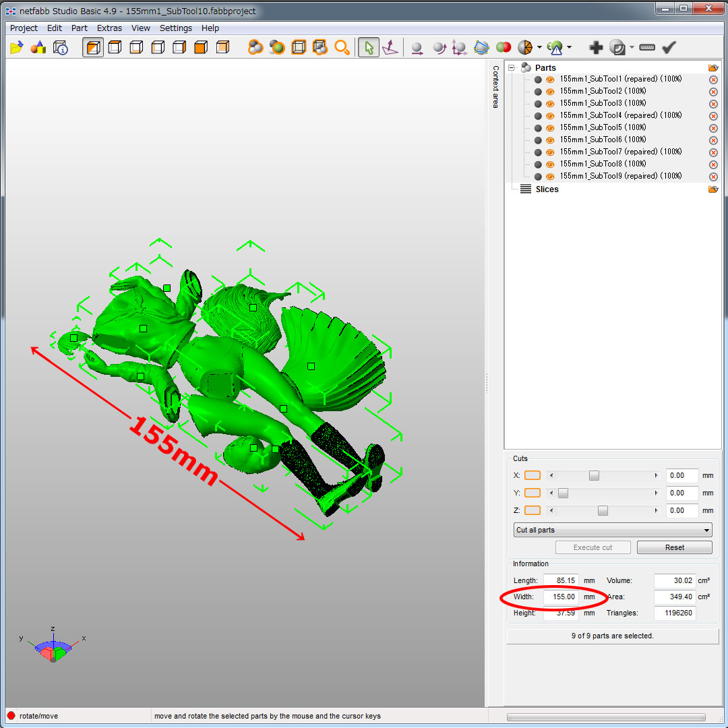Toggle the eye icon for 155mm1_SubTool5
The image size is (728, 728).
click(550, 127)
